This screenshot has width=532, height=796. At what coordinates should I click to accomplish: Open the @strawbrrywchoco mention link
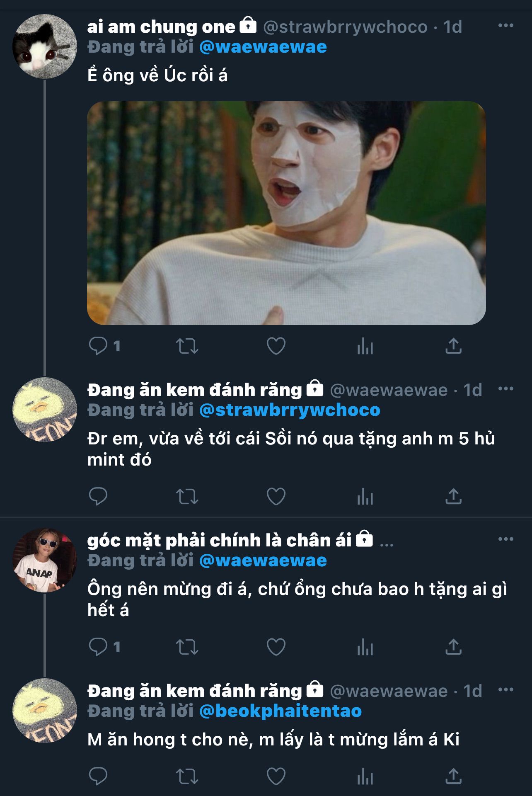coord(290,410)
